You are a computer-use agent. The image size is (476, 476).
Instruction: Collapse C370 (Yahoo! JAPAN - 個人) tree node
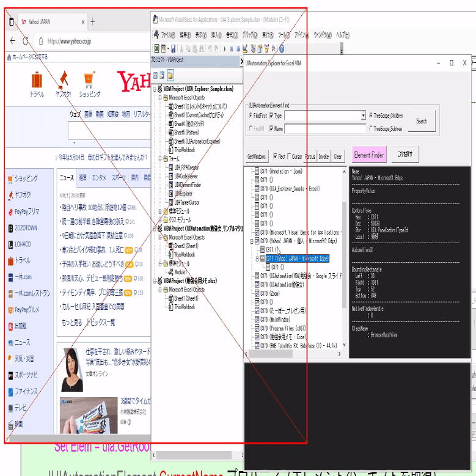(x=251, y=241)
